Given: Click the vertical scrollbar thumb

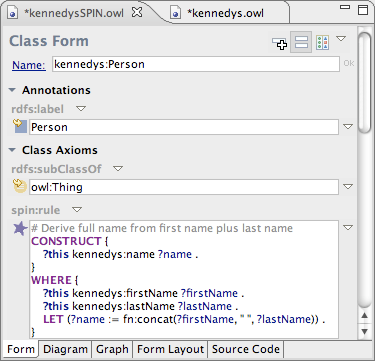Looking at the screenshot, I should (x=364, y=83).
